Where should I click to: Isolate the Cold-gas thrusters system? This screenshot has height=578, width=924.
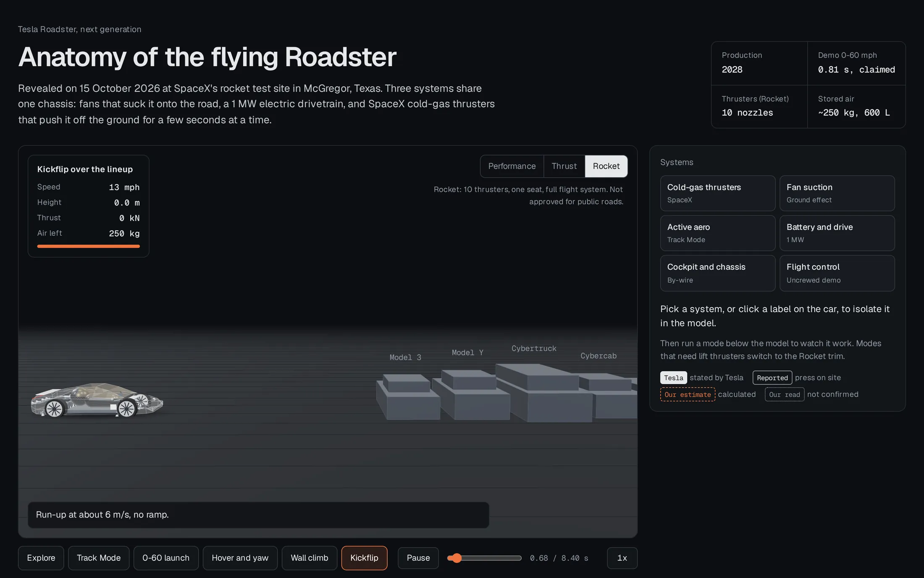(x=717, y=193)
